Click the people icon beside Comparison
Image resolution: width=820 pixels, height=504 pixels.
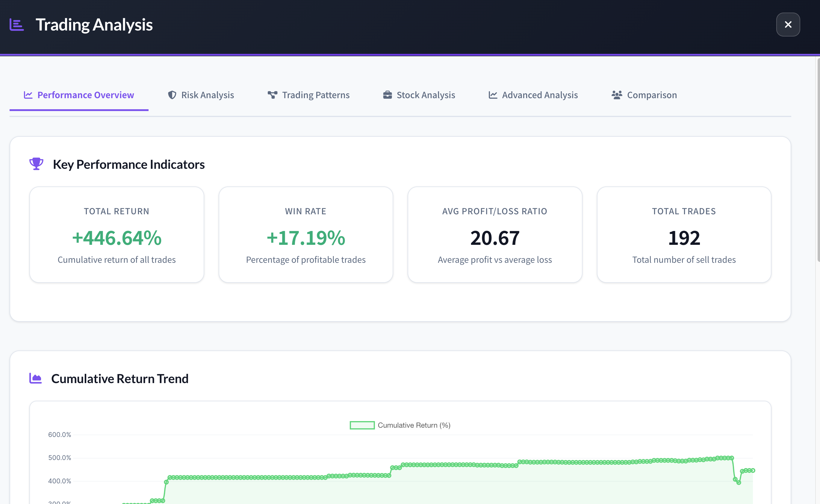(617, 95)
